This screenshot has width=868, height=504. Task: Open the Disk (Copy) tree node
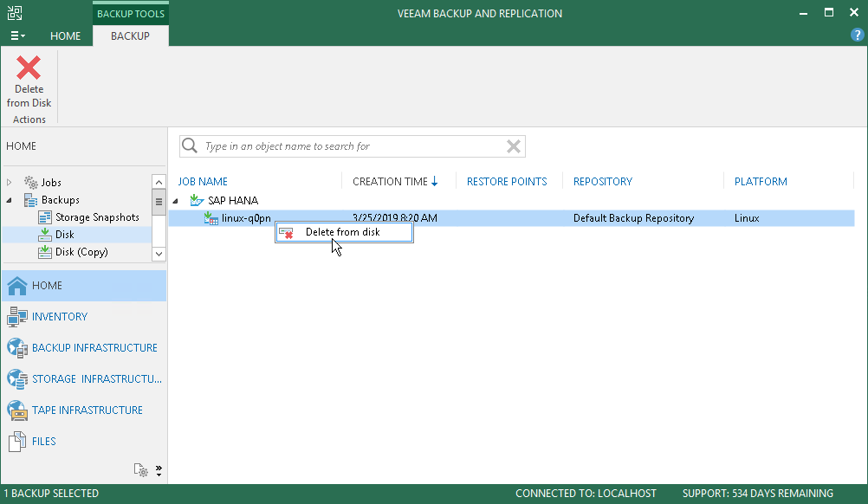(x=81, y=252)
